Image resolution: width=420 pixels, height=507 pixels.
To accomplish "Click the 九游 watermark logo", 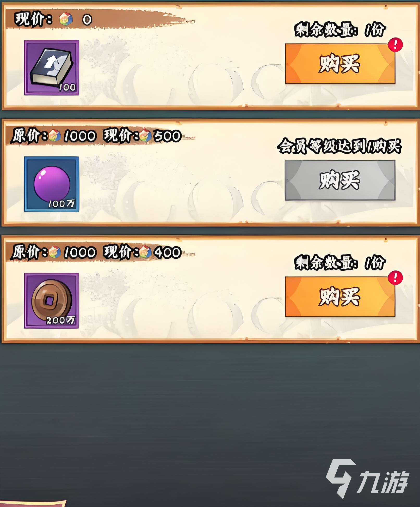I will click(367, 479).
